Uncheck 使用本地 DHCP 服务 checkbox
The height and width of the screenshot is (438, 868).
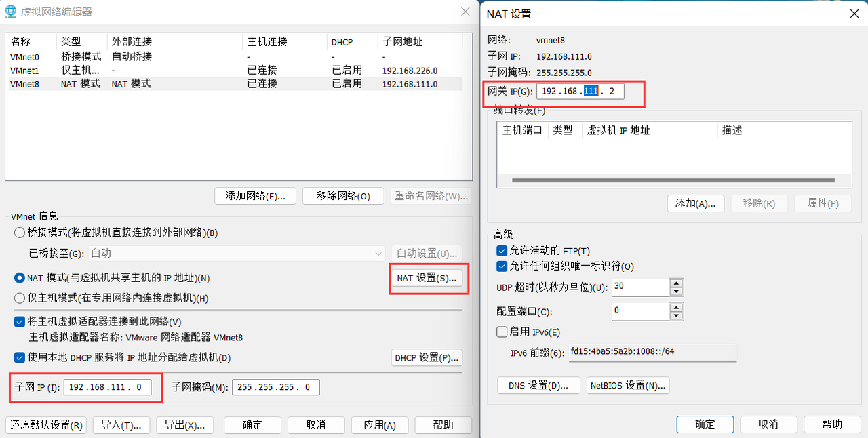point(20,357)
